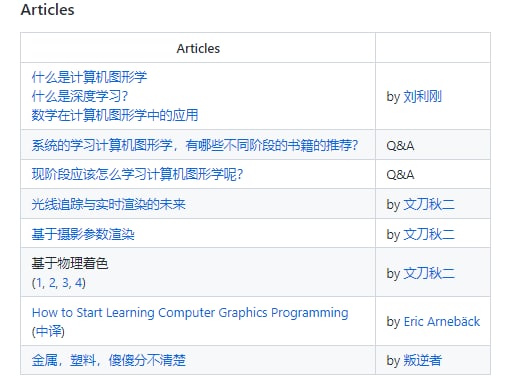Viewport: 511px width, 392px height.
Task: Open the Q&A about 不同阶段的书籍的推荐
Action: [195, 145]
